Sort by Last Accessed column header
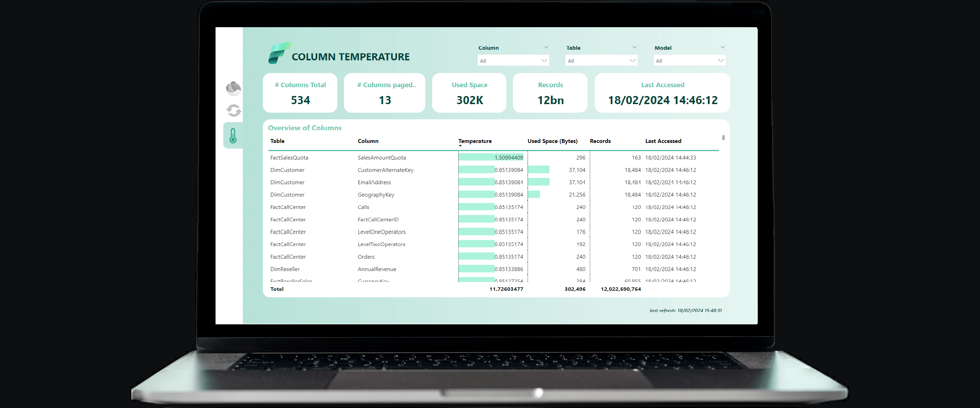This screenshot has height=408, width=980. coord(663,141)
